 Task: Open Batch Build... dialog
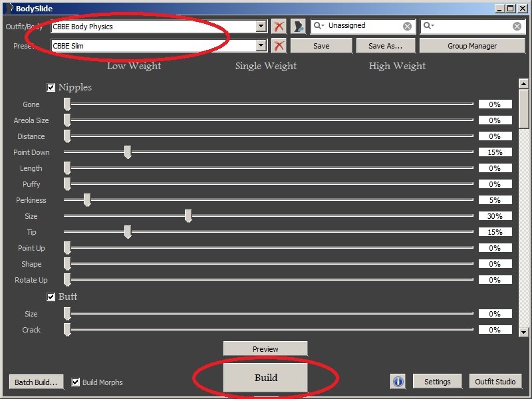pos(36,382)
